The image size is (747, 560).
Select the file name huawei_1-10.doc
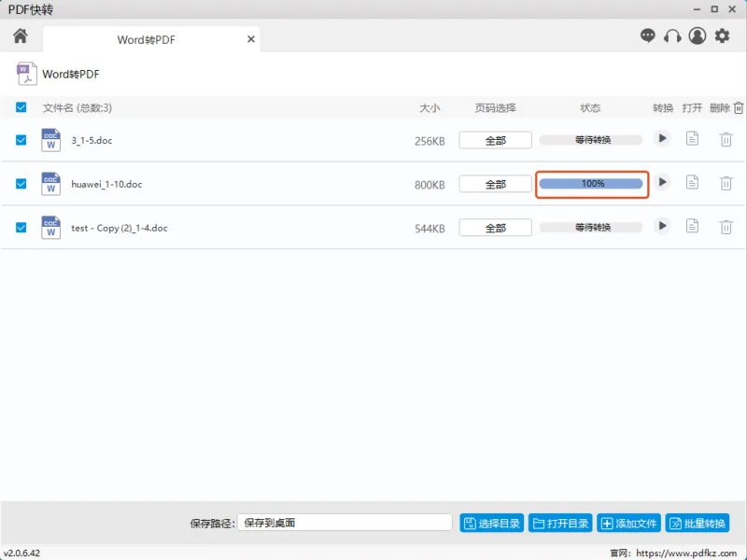tap(106, 184)
